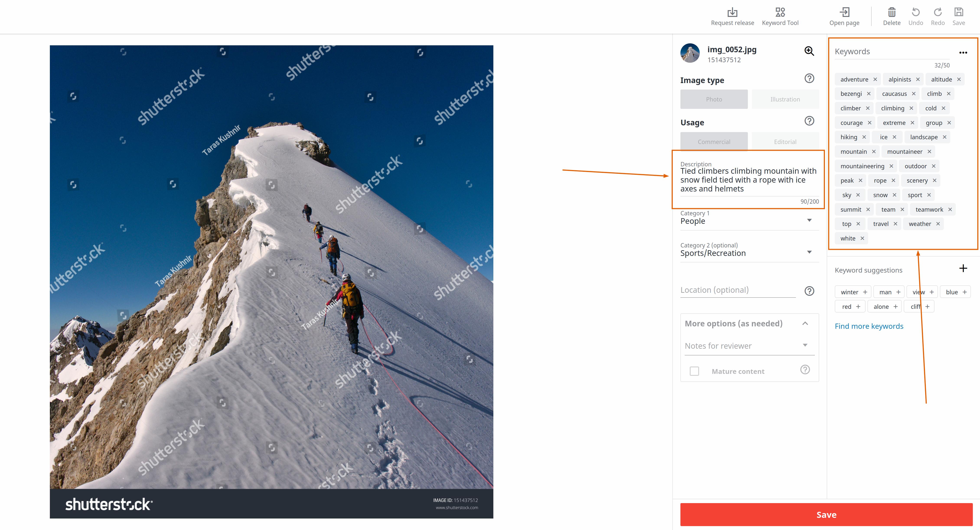Click the Redo arrow icon
980x530 pixels.
937,13
